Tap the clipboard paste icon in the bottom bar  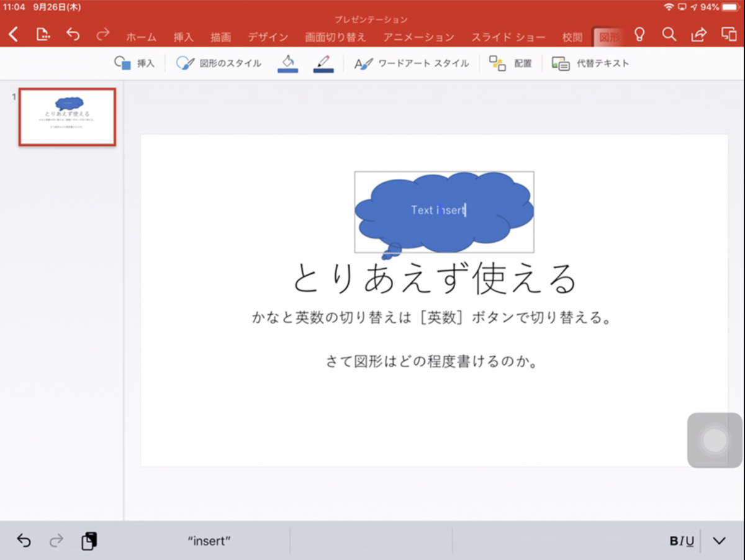[89, 540]
